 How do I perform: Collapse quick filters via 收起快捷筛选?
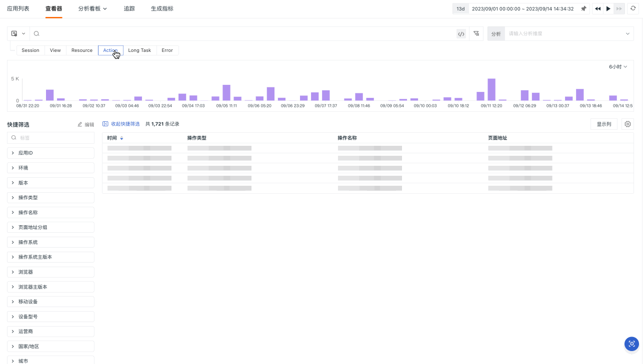[121, 124]
